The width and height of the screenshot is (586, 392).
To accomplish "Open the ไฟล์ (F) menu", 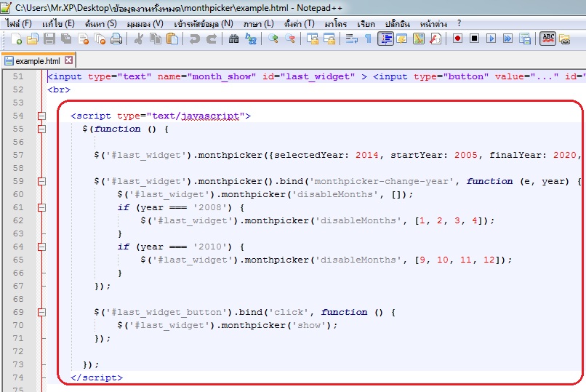I will pos(19,23).
